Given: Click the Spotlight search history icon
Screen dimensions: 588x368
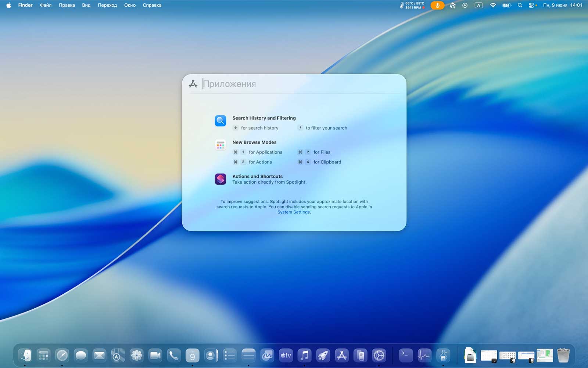Looking at the screenshot, I should [220, 120].
